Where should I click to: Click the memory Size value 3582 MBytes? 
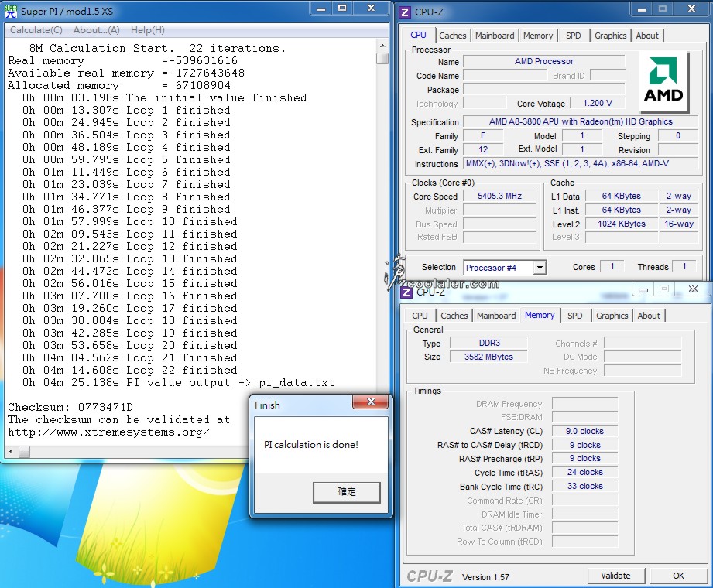pyautogui.click(x=488, y=357)
